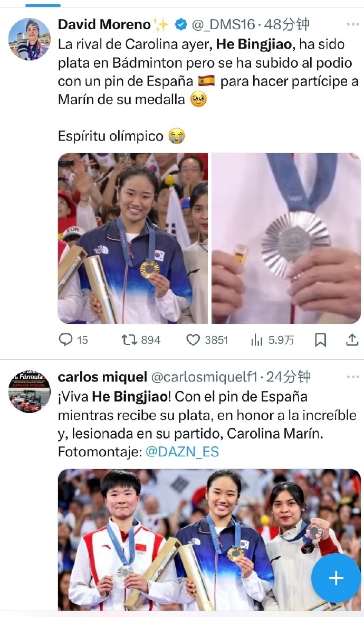View analytics icon showing 5.9万 views

(x=256, y=340)
